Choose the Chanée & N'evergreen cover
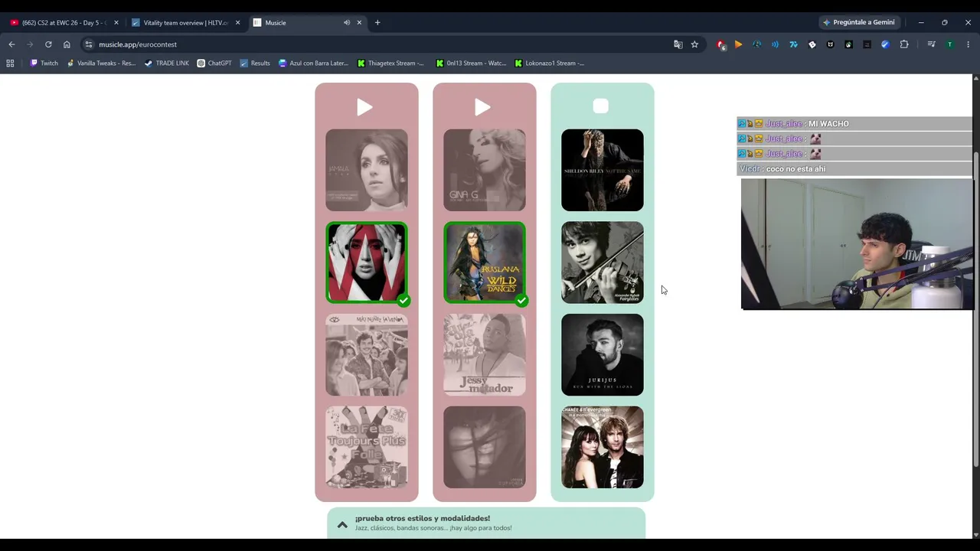The height and width of the screenshot is (551, 980). [603, 448]
